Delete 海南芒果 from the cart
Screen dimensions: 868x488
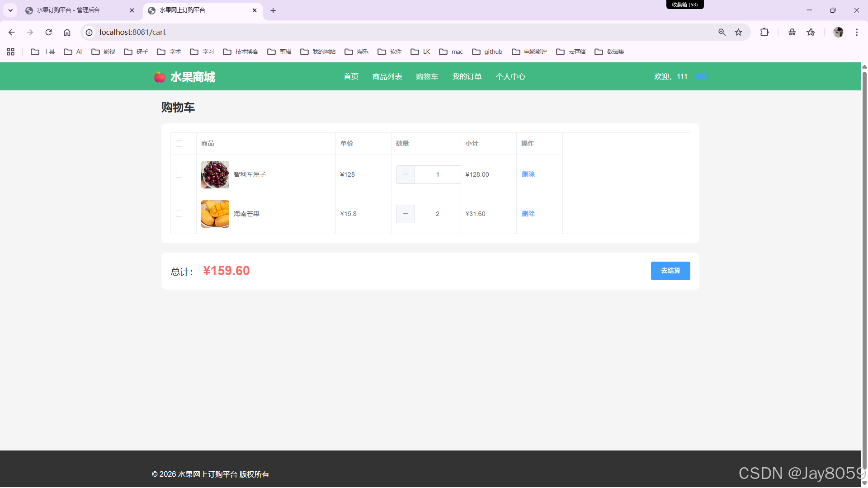pyautogui.click(x=528, y=214)
